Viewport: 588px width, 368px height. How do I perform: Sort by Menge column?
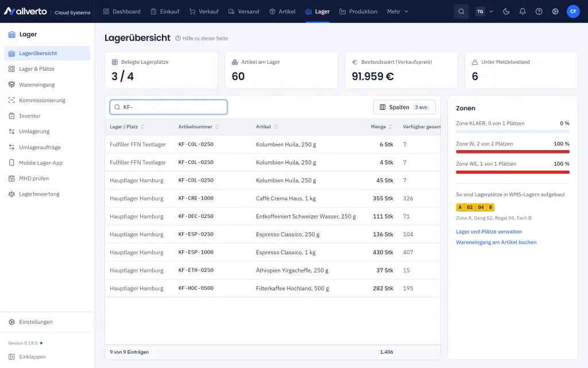381,127
